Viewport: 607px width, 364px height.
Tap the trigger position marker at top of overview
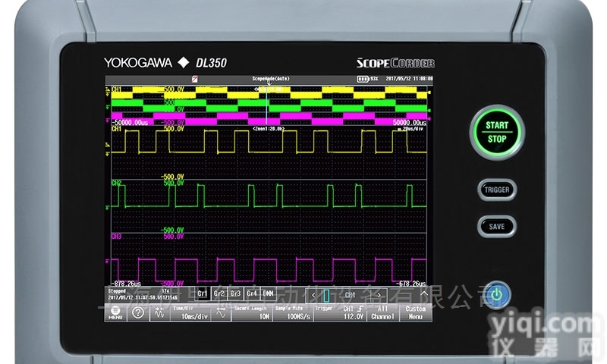(x=269, y=83)
